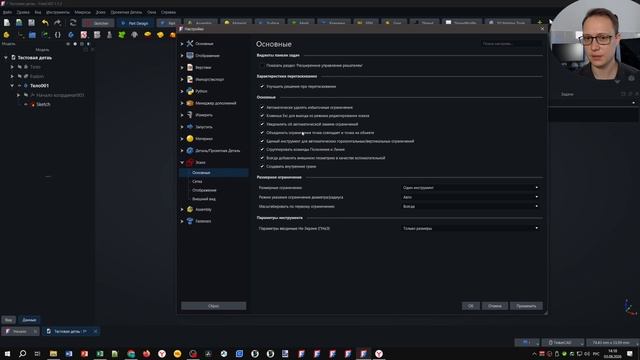Image resolution: width=640 pixels, height=360 pixels.
Task: Select the Эскиз red sketch category
Action: pyautogui.click(x=200, y=162)
